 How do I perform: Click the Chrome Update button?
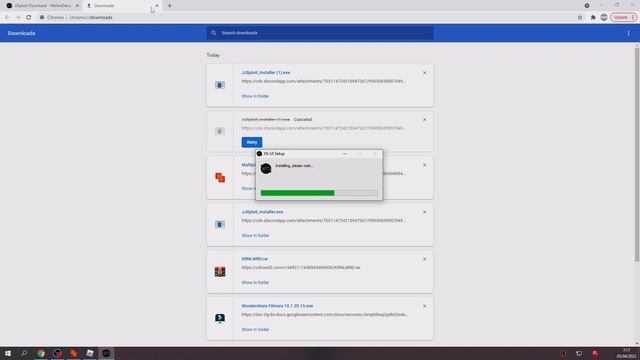(623, 18)
